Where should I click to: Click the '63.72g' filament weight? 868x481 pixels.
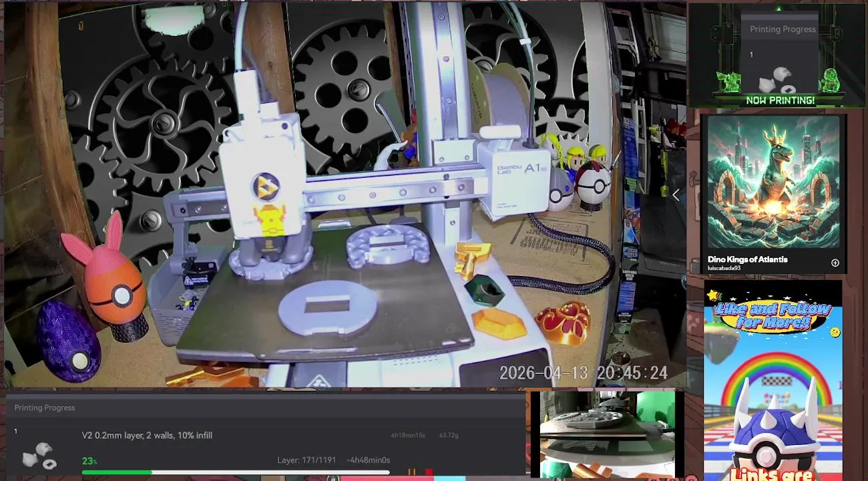[449, 436]
